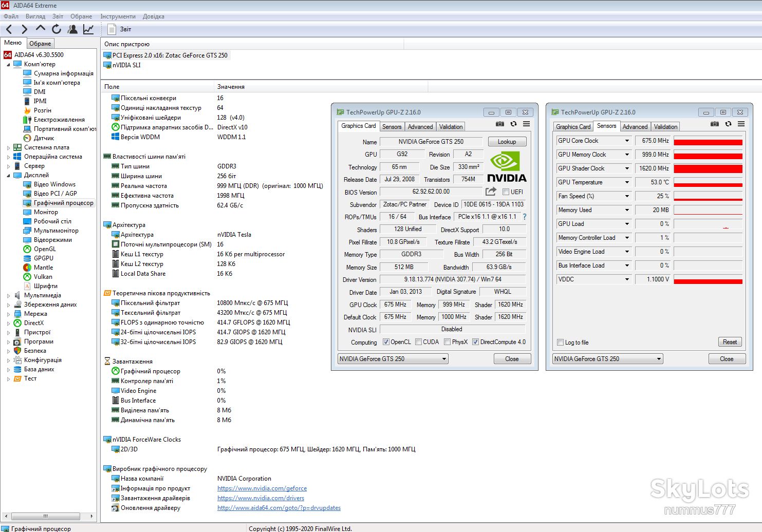Open GPU Temperature sensor dropdown
The height and width of the screenshot is (532, 762).
coord(627,182)
